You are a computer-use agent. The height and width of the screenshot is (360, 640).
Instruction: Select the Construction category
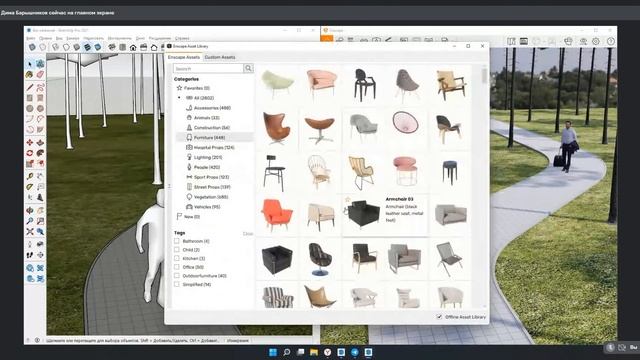(x=208, y=127)
